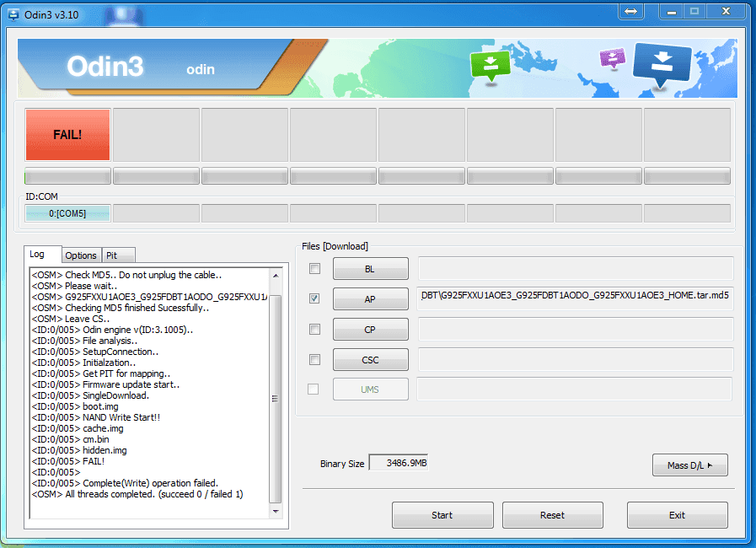
Task: Click the 'ID:COM' label
Action: [41, 196]
